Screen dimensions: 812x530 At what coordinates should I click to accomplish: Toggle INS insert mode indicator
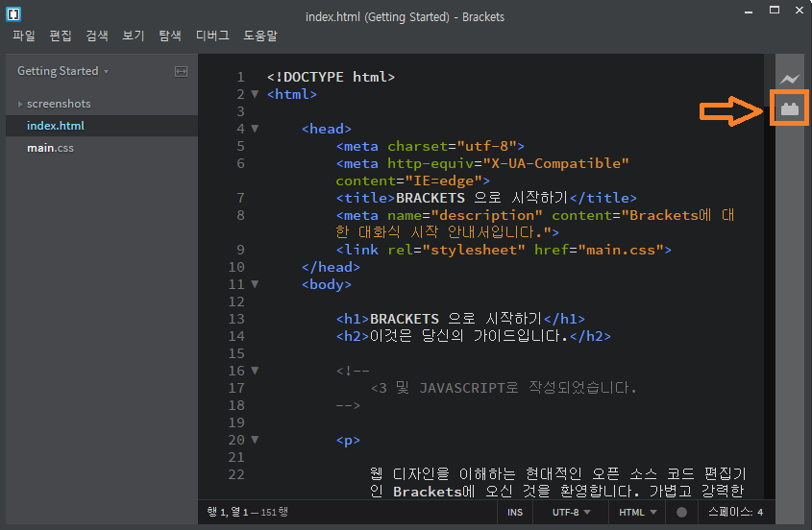pyautogui.click(x=515, y=512)
